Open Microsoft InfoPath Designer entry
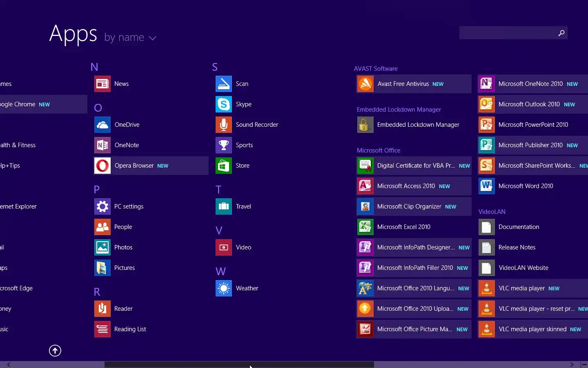The image size is (588, 368). click(414, 247)
